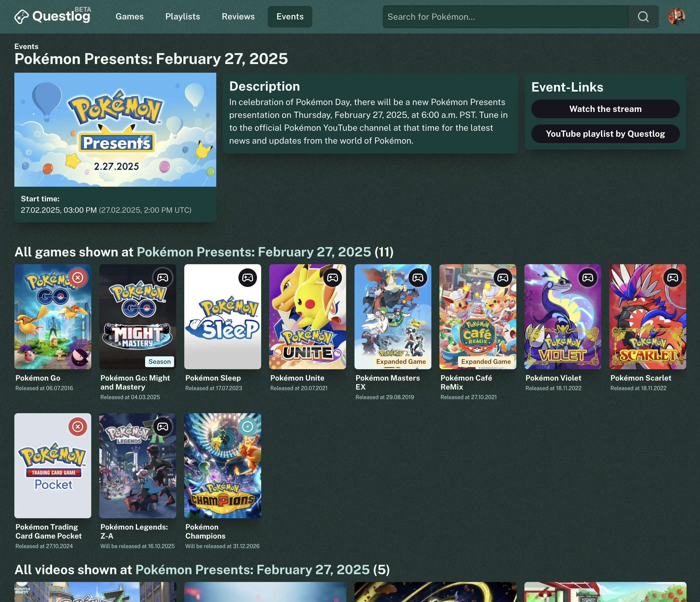
Task: Open Pokémon Sleep cover art
Action: click(223, 317)
